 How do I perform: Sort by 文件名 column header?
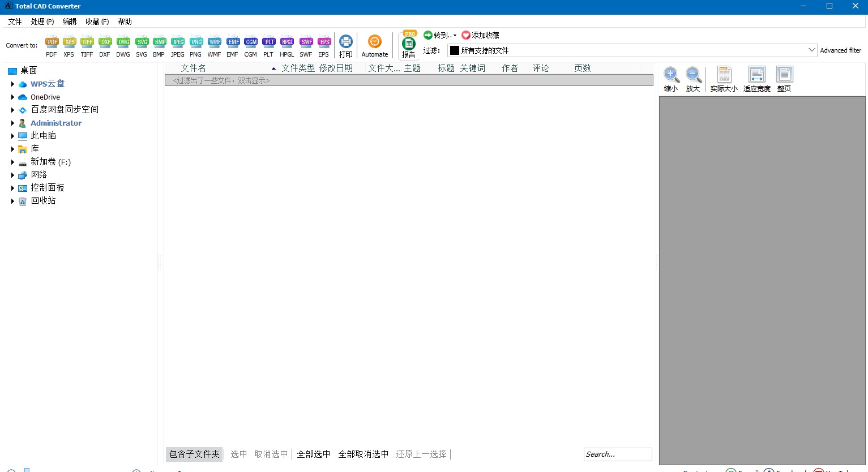click(x=221, y=68)
